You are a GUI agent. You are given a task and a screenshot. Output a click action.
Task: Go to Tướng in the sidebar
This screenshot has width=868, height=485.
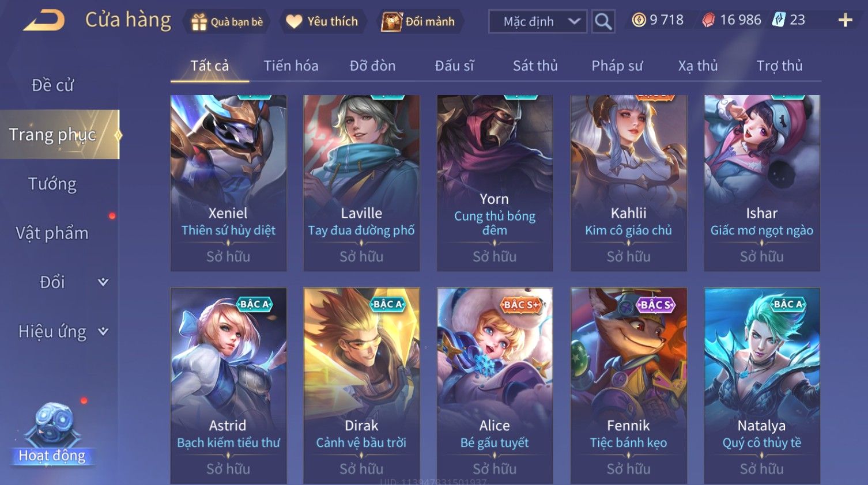tap(52, 184)
